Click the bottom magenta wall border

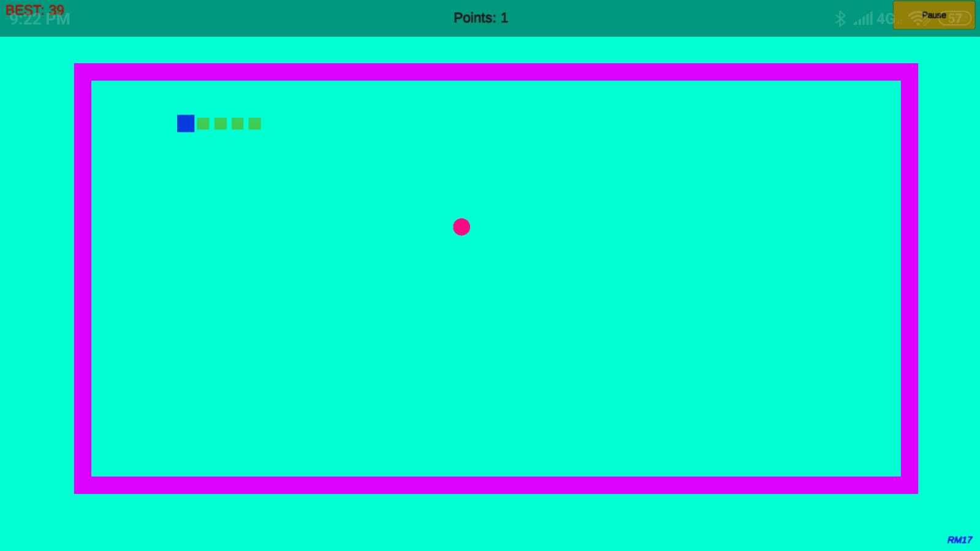point(495,485)
